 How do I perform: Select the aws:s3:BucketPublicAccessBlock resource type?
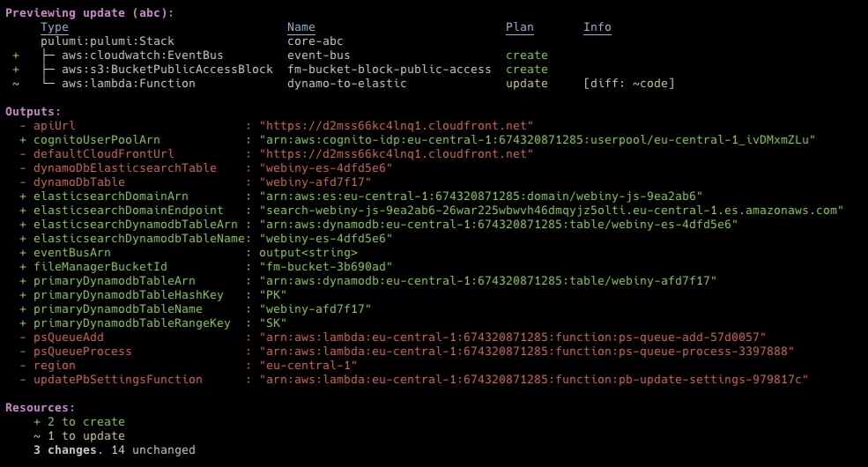(167, 70)
